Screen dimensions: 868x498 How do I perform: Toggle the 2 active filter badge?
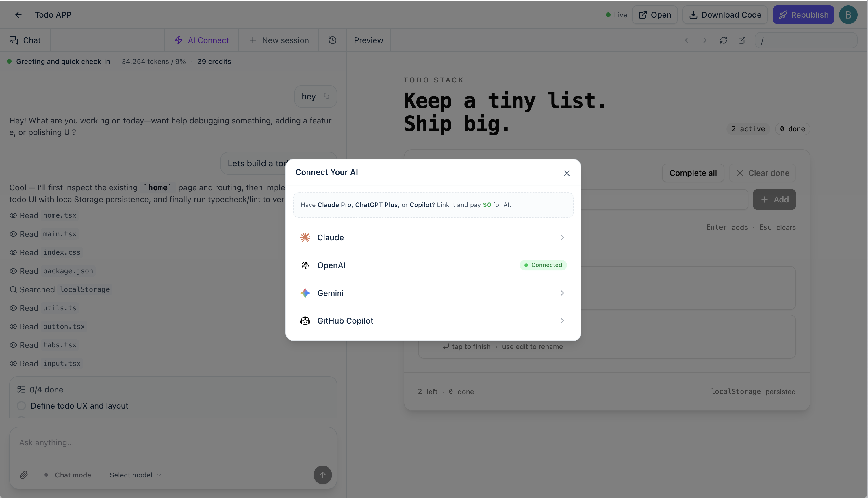pyautogui.click(x=748, y=129)
